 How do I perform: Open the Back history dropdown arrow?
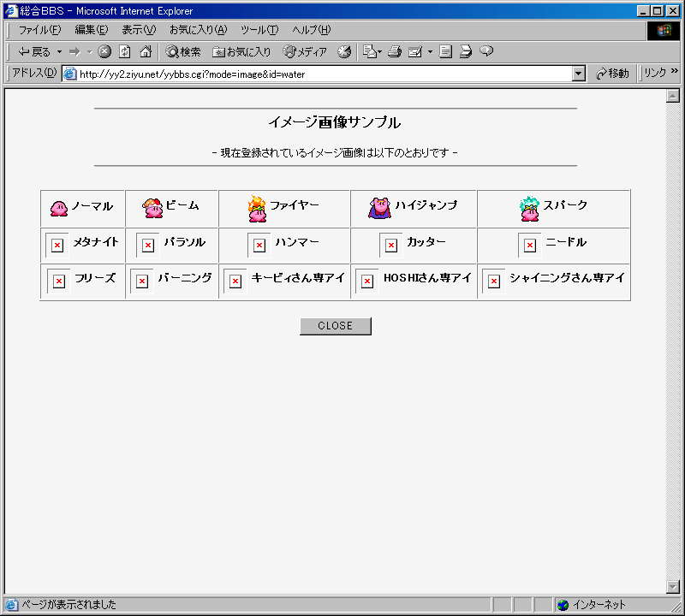(x=59, y=52)
